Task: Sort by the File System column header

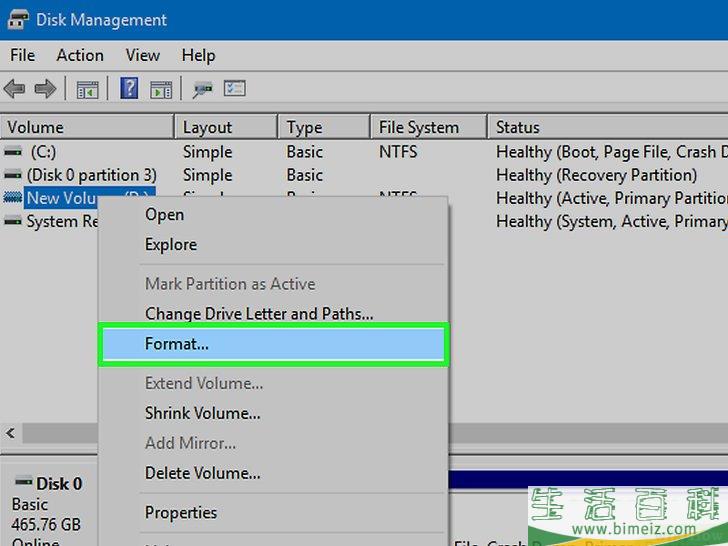Action: [x=418, y=127]
